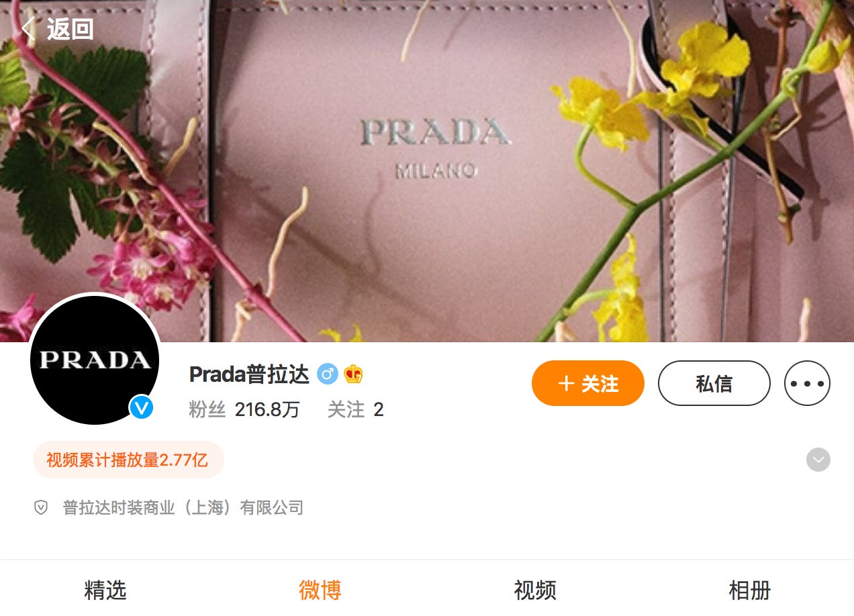Screen dimensions: 854x616
Task: Click the 返回 back text
Action: click(70, 29)
